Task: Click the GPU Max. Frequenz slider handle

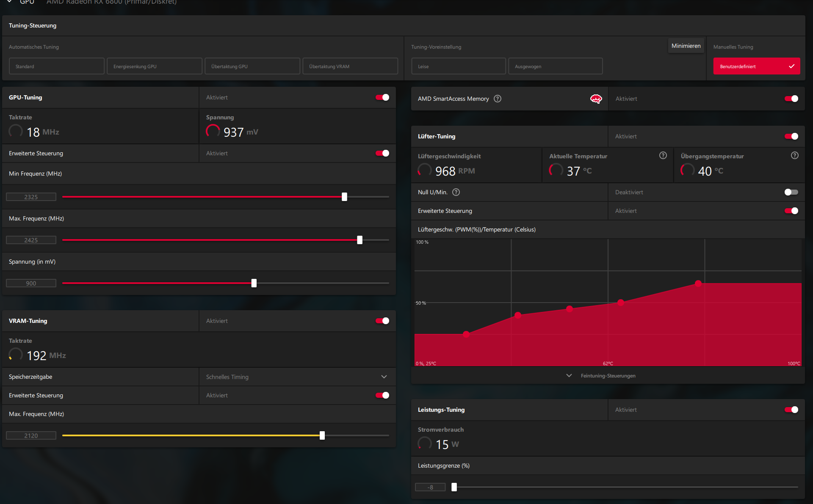Action: tap(359, 240)
